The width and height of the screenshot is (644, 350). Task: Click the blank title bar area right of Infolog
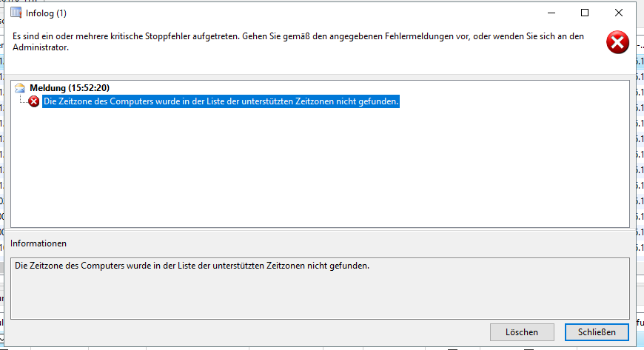tap(296, 13)
